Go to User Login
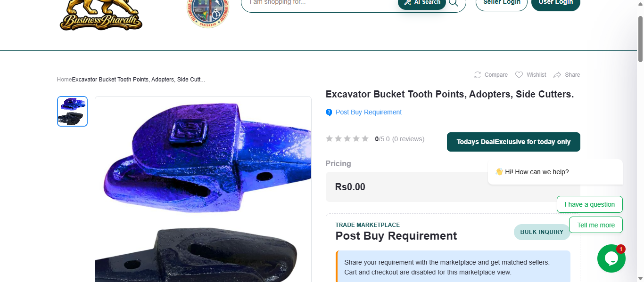The width and height of the screenshot is (644, 282). tap(555, 3)
